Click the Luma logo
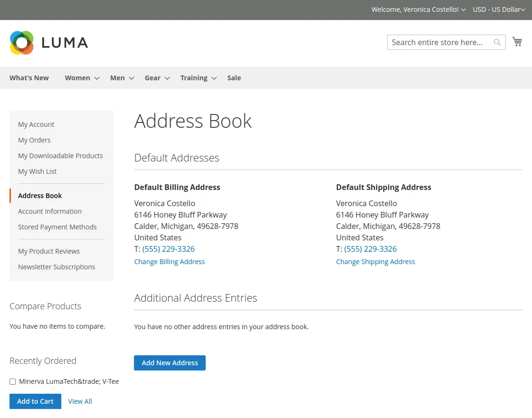This screenshot has width=532, height=418. [x=49, y=42]
